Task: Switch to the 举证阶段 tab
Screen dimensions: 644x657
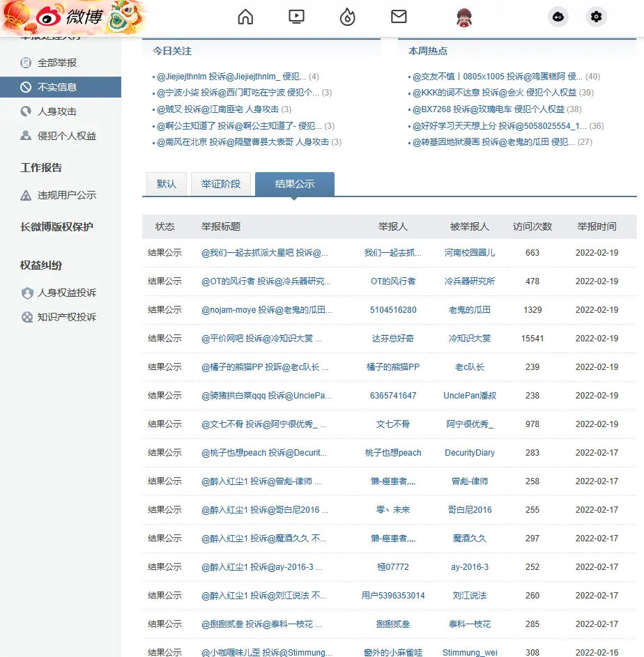Action: [x=221, y=184]
